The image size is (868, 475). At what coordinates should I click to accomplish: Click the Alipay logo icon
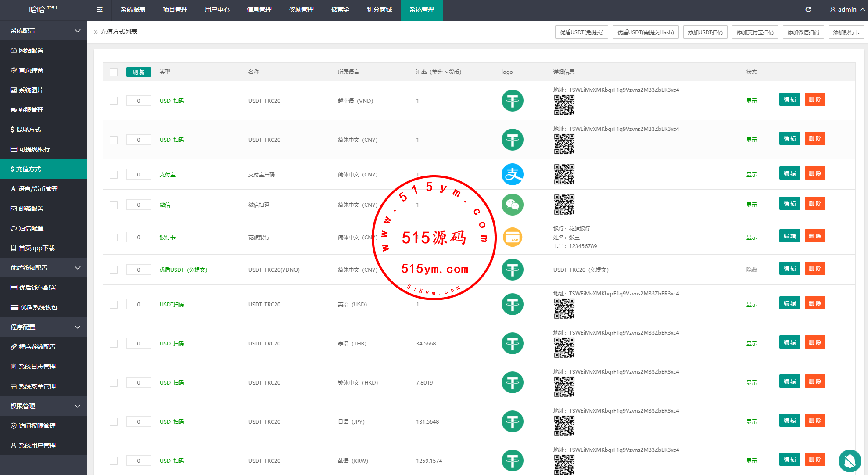tap(512, 174)
